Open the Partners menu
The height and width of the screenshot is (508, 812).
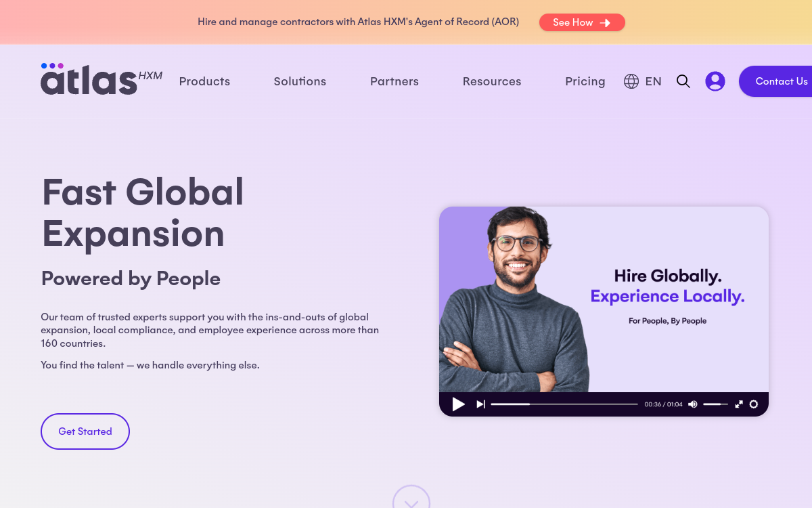[x=394, y=81]
